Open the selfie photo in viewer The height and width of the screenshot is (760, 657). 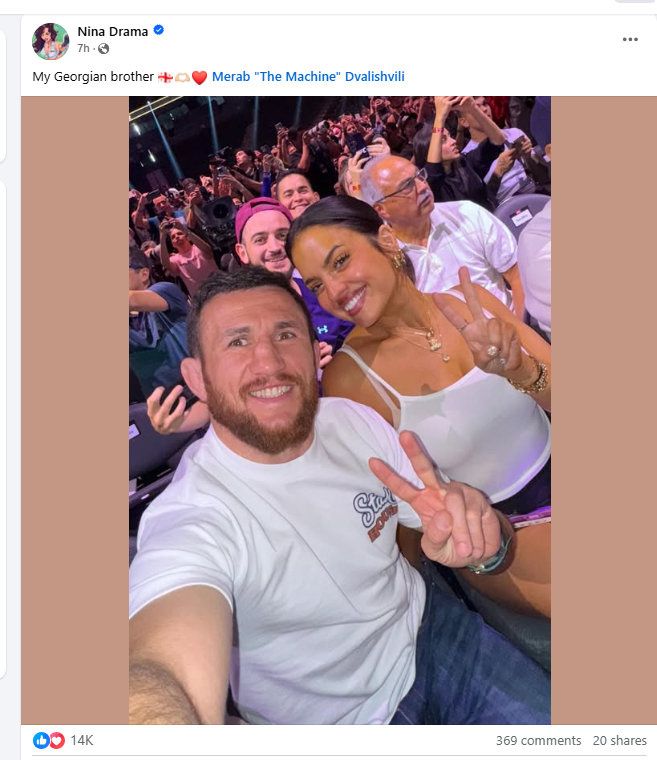(x=339, y=410)
